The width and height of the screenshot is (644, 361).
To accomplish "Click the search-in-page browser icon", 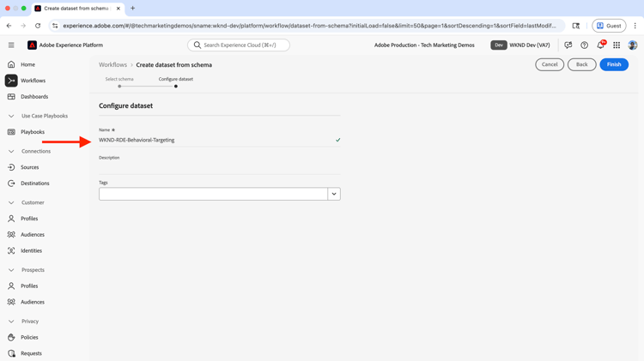I will point(576,26).
